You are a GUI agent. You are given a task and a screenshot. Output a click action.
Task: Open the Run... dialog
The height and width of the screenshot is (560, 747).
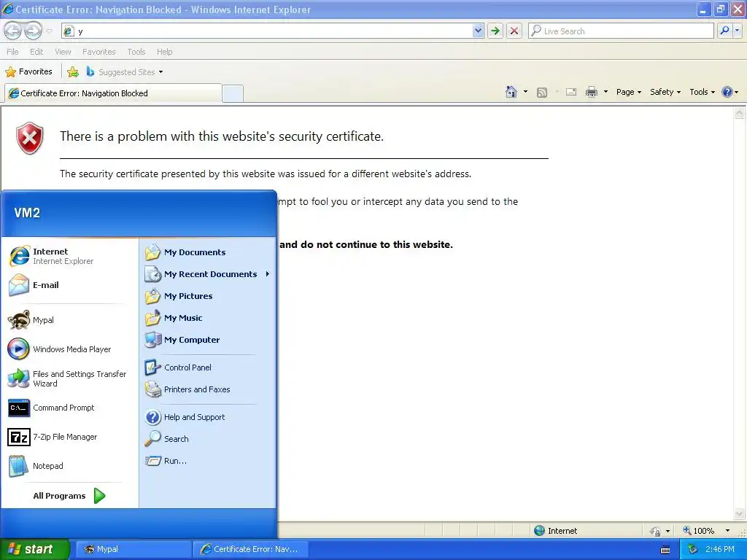[x=208, y=461]
